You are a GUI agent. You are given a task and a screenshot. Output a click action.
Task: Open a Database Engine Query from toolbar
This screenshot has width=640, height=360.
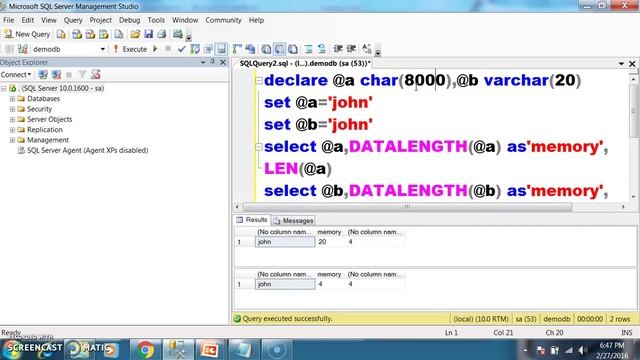[61, 34]
